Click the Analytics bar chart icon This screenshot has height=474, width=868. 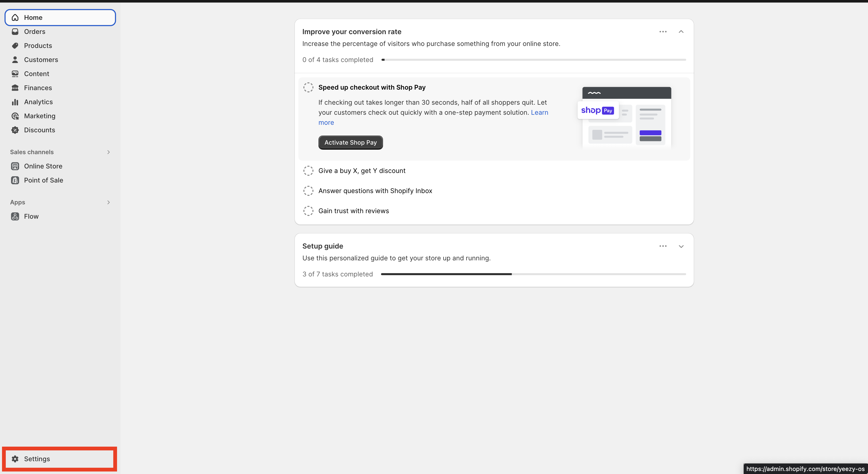coord(15,102)
